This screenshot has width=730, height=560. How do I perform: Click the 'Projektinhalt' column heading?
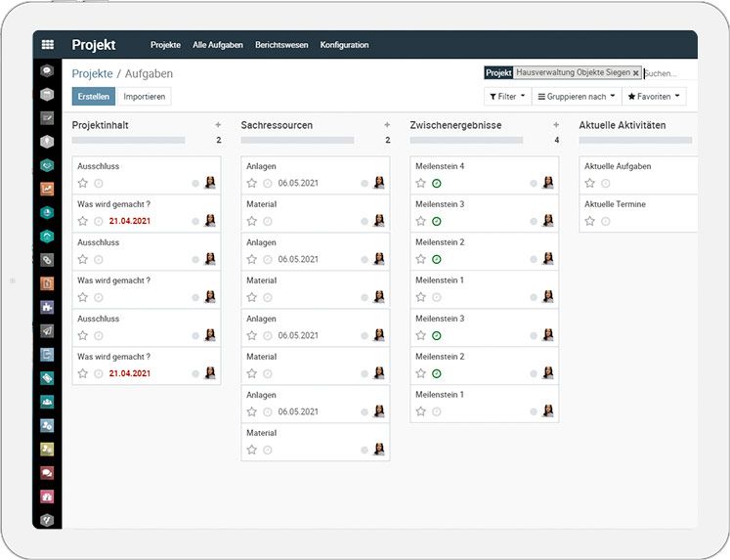[x=100, y=125]
